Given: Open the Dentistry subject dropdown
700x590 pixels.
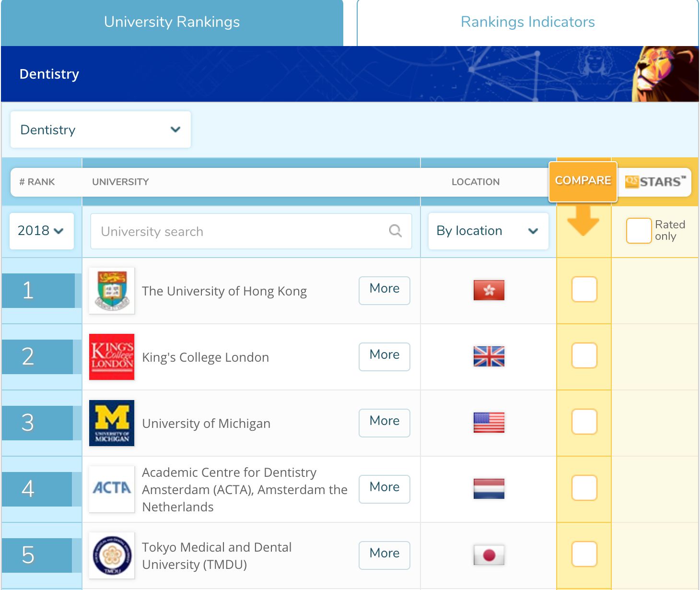Looking at the screenshot, I should coord(101,130).
